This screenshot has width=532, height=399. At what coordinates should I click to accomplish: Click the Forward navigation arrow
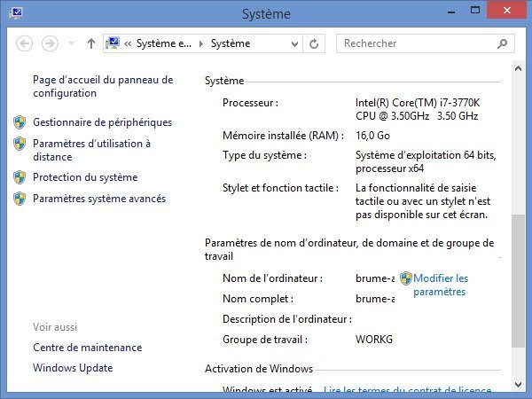click(x=50, y=43)
